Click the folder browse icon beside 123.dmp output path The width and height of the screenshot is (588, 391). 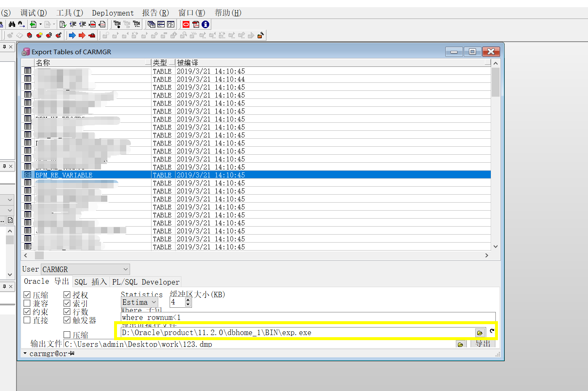pos(460,344)
